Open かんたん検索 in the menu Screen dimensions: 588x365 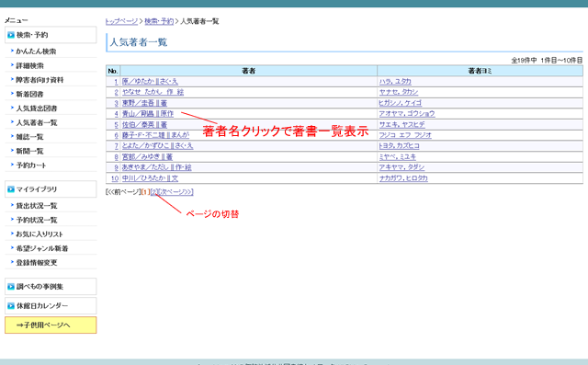click(x=36, y=51)
